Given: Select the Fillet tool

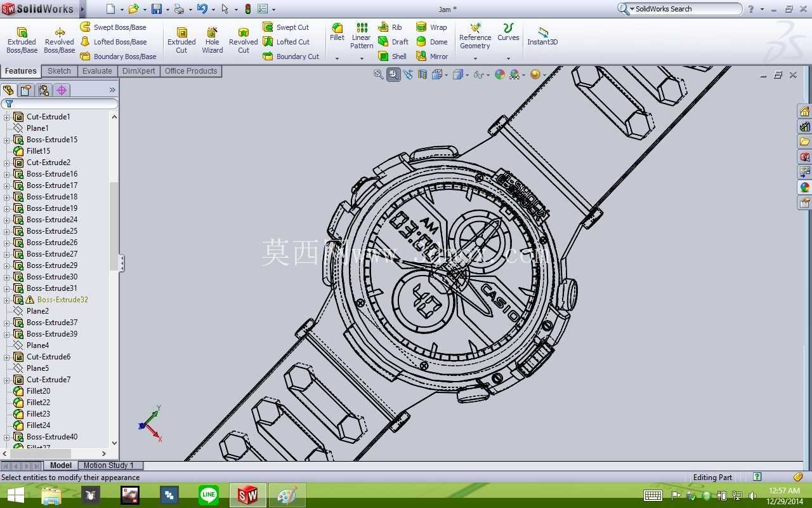Looking at the screenshot, I should click(337, 32).
